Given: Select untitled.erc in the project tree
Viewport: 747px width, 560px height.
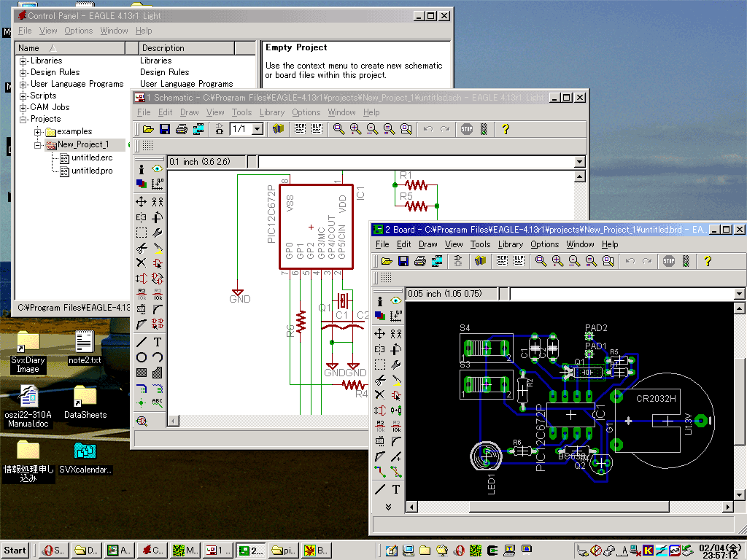Looking at the screenshot, I should coord(91,157).
